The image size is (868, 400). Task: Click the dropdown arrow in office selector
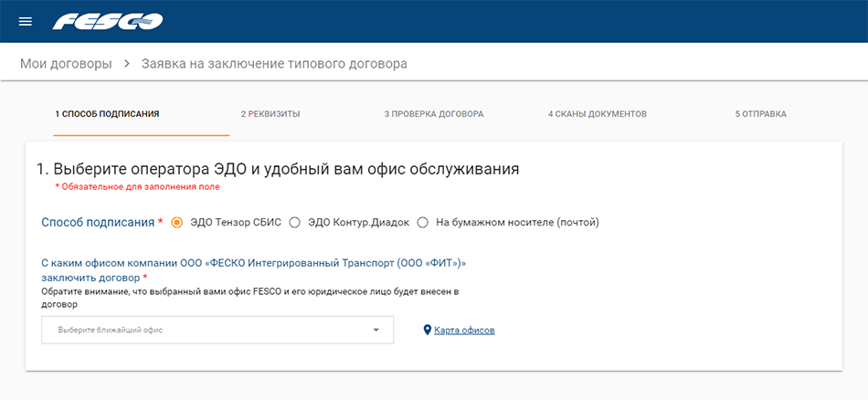point(376,330)
